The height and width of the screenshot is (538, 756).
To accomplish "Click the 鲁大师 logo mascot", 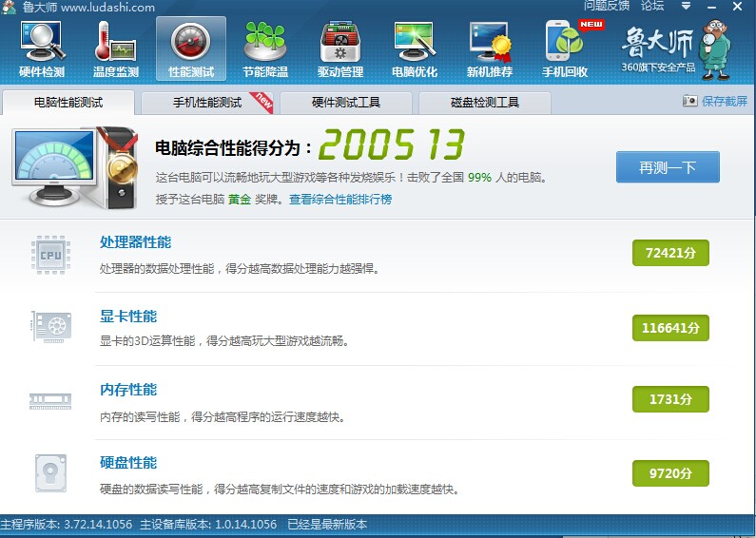I will pos(715,49).
